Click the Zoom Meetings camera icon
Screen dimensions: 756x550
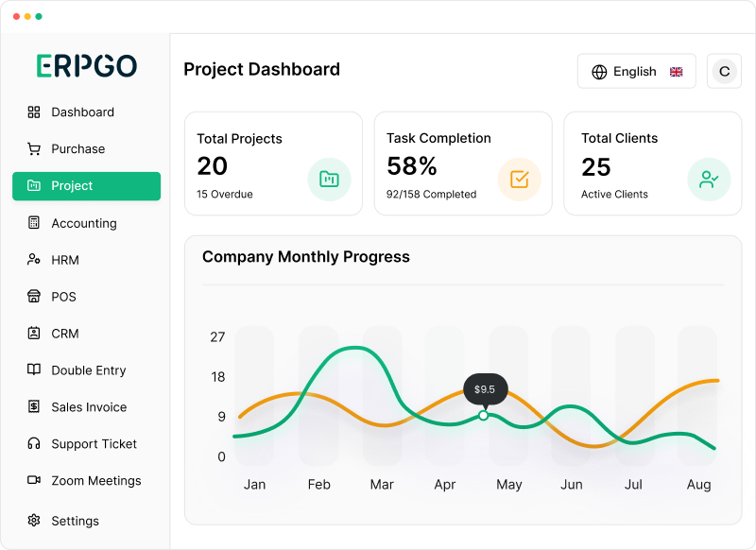(x=34, y=480)
